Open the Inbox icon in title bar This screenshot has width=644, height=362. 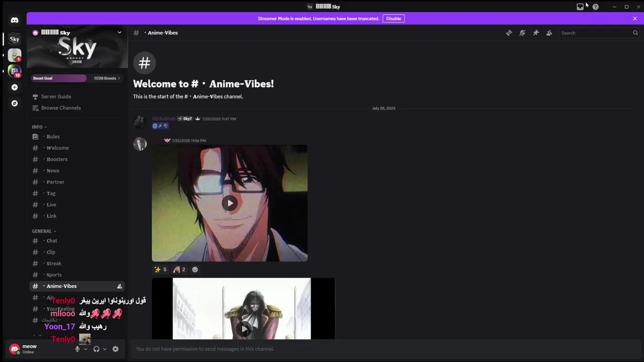tap(580, 7)
